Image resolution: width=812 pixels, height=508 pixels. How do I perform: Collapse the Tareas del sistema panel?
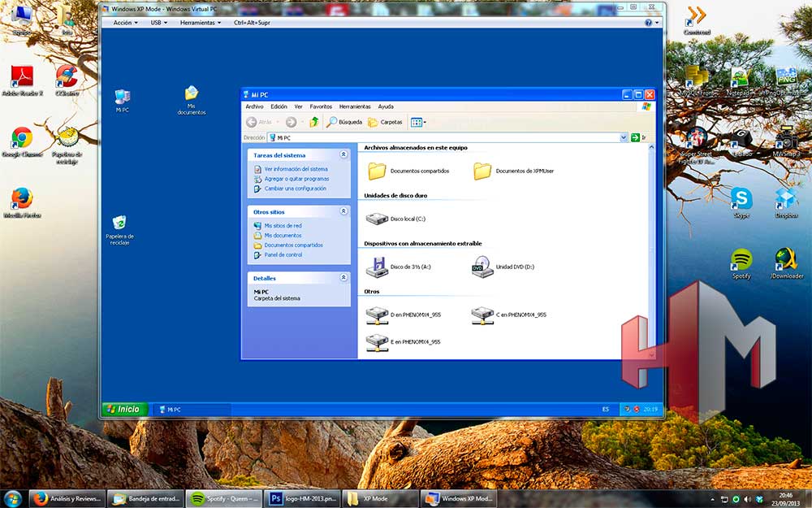coord(343,155)
